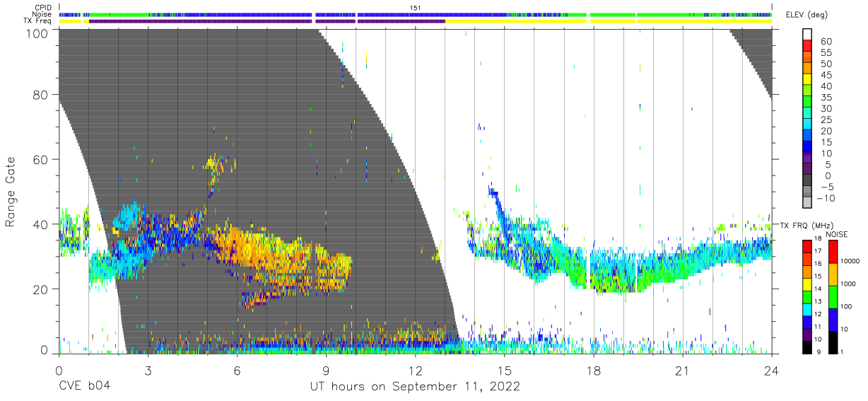Click range gate tick label 80
The height and width of the screenshot is (401, 868).
(x=41, y=95)
